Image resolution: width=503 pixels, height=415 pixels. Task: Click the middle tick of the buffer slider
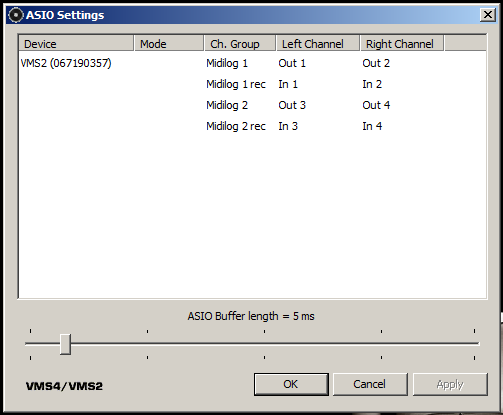coord(264,331)
